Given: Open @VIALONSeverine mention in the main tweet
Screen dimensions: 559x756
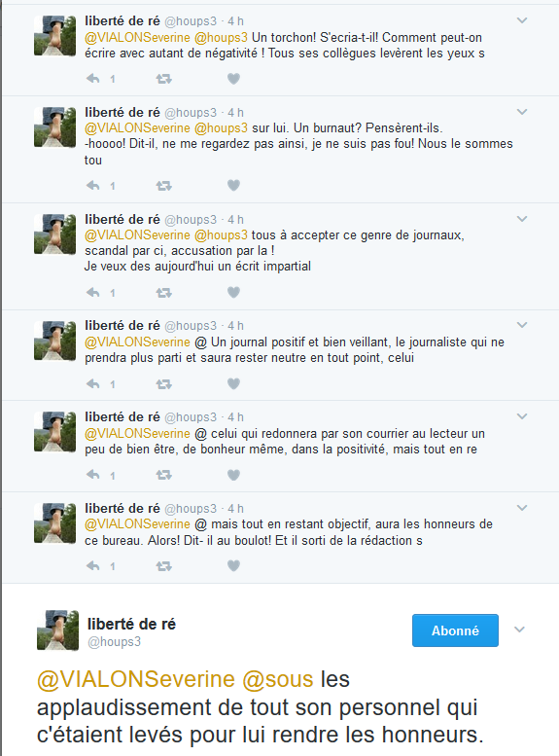Looking at the screenshot, I should tap(136, 679).
